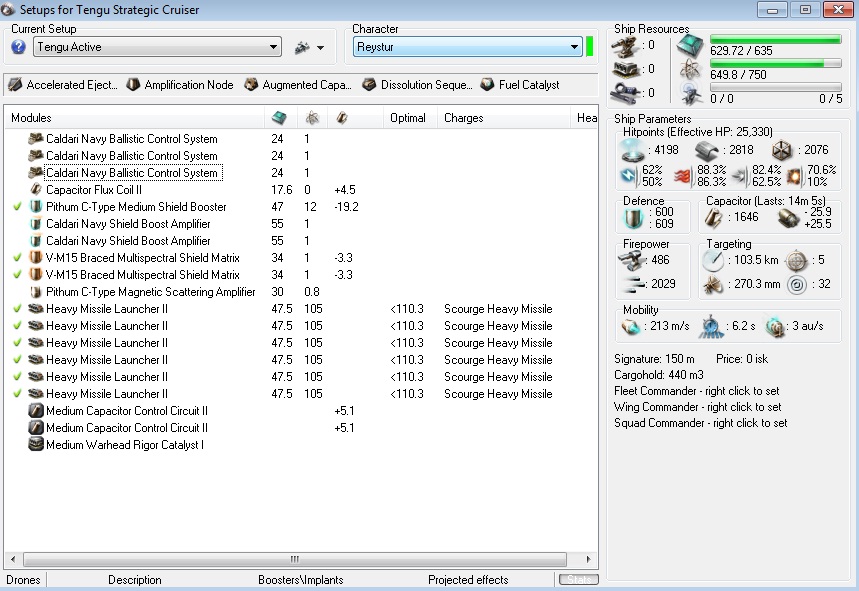Sort by the Modules column header
The image size is (859, 591).
[135, 118]
